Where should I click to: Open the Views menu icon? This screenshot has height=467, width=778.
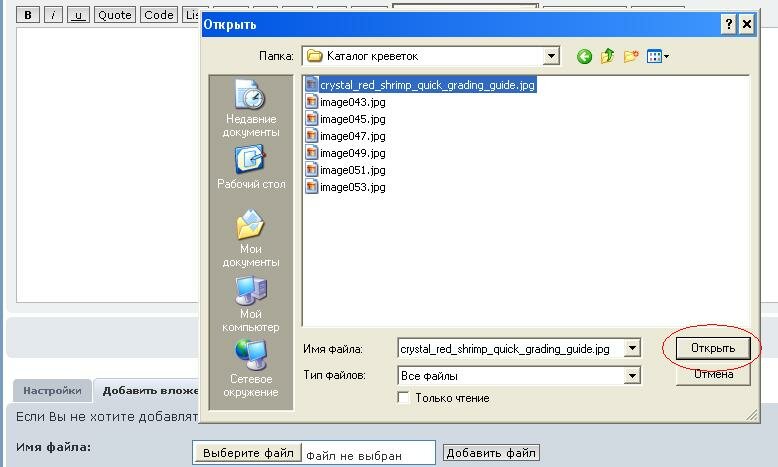pyautogui.click(x=658, y=57)
